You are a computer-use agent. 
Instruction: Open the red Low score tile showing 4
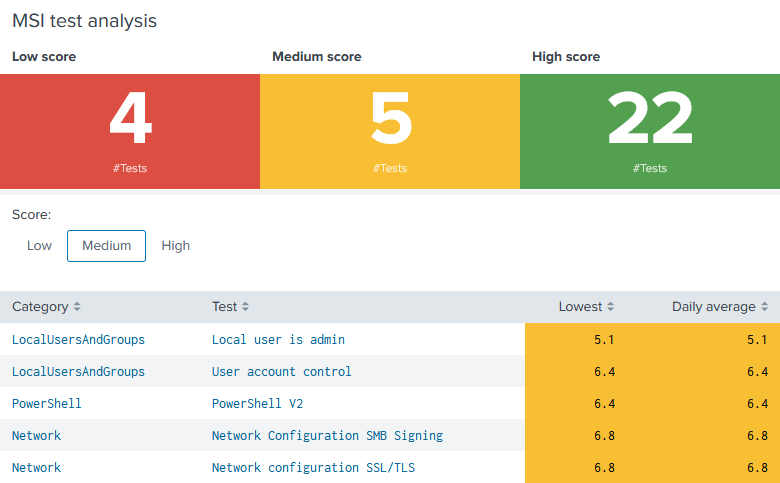click(130, 131)
